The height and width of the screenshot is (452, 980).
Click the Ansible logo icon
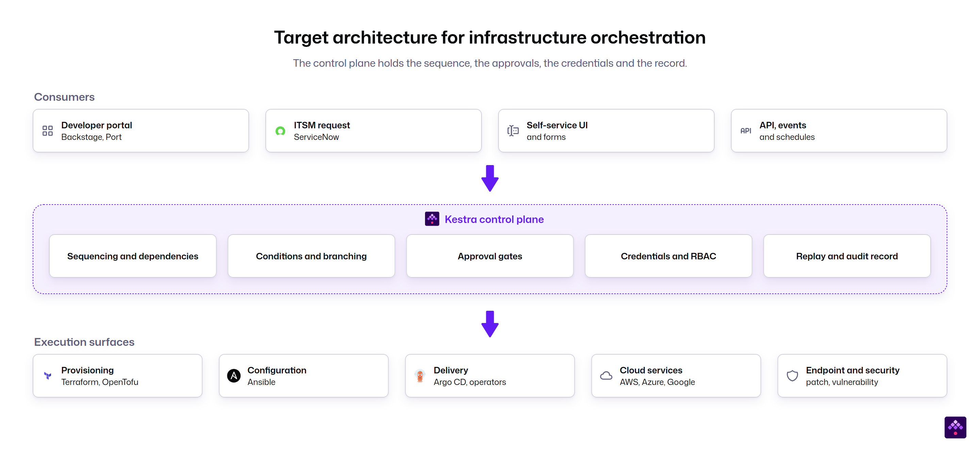coord(233,376)
